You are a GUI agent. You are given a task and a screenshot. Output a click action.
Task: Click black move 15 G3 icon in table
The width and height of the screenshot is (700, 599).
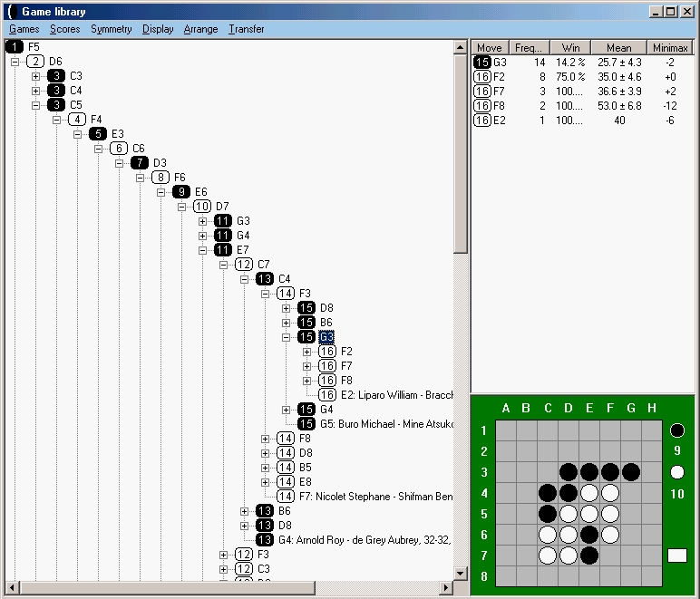pos(482,63)
